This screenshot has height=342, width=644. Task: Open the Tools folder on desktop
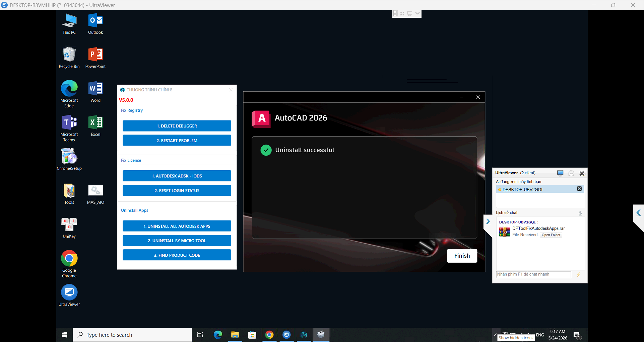[69, 194]
